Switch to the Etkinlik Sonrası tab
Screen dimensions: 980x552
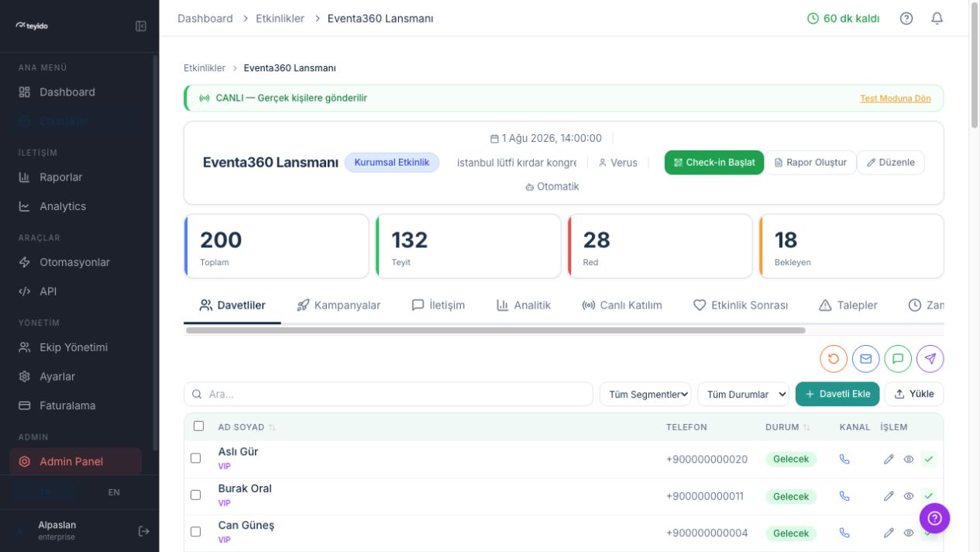[741, 305]
